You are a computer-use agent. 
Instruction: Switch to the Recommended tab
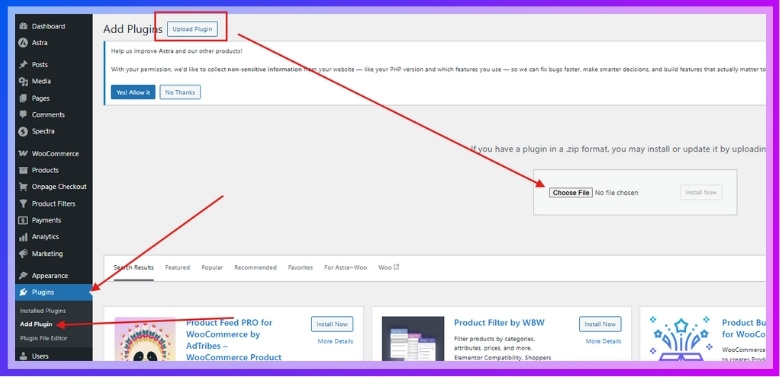point(255,268)
